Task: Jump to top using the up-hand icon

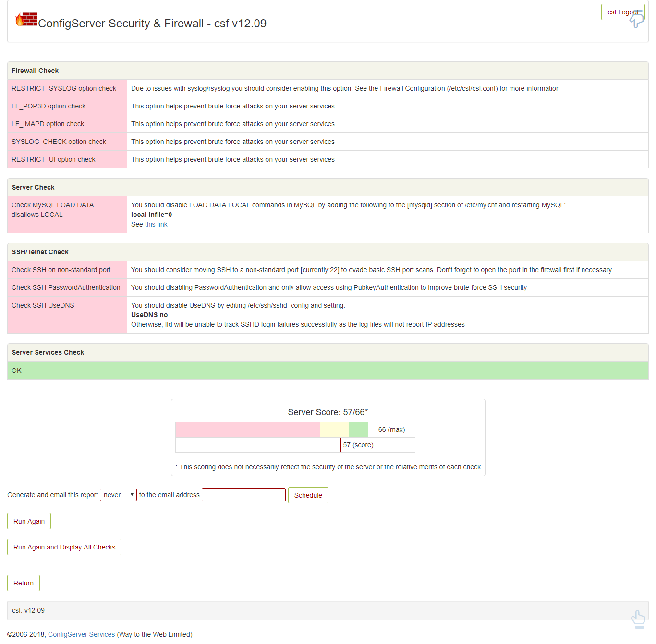Action: (638, 619)
